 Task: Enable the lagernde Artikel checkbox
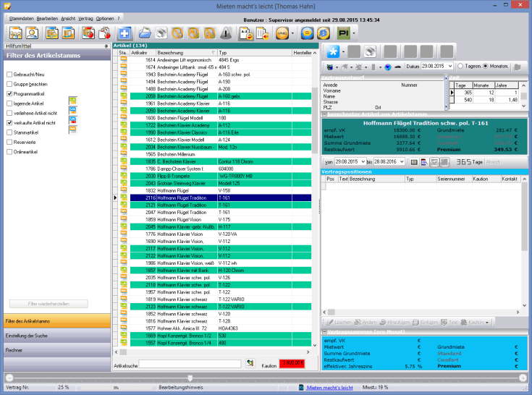[9, 103]
